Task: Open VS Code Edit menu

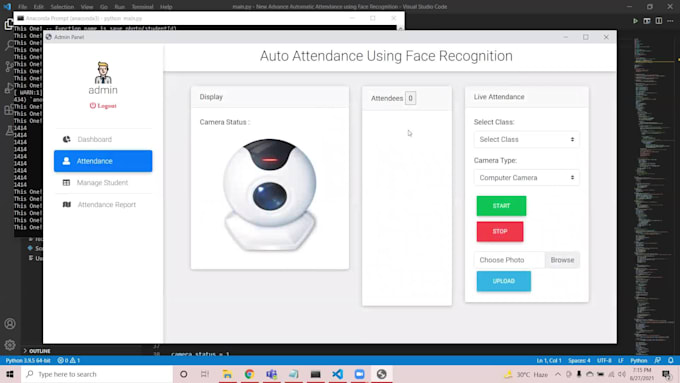Action: click(x=39, y=7)
